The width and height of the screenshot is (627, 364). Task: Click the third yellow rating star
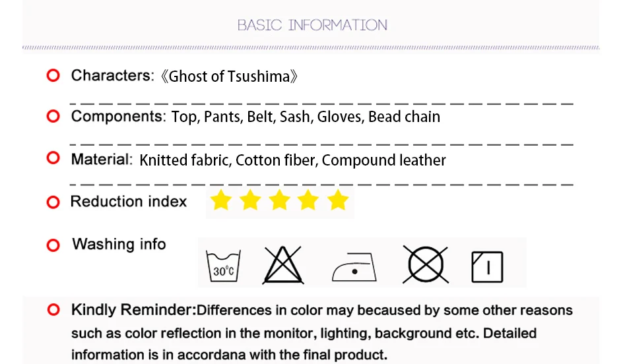279,200
